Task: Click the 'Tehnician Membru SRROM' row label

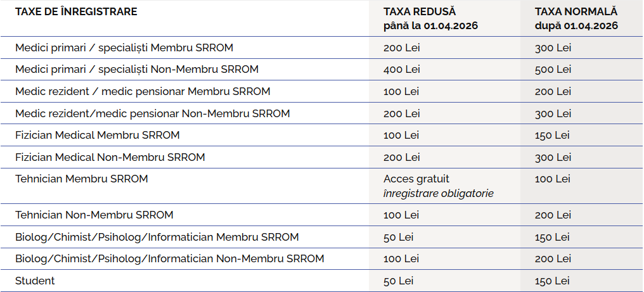Action: [81, 179]
